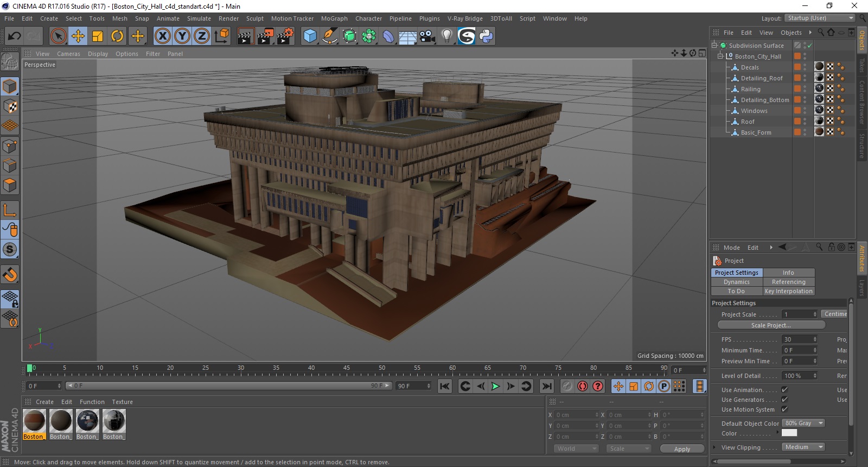
Task: Switch to the Dynamics tab
Action: tap(736, 282)
